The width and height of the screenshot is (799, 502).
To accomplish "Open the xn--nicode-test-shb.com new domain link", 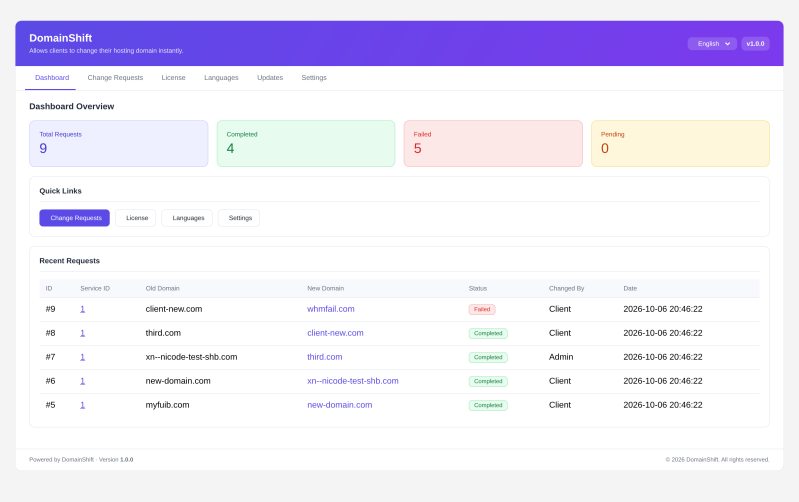I will pos(353,381).
